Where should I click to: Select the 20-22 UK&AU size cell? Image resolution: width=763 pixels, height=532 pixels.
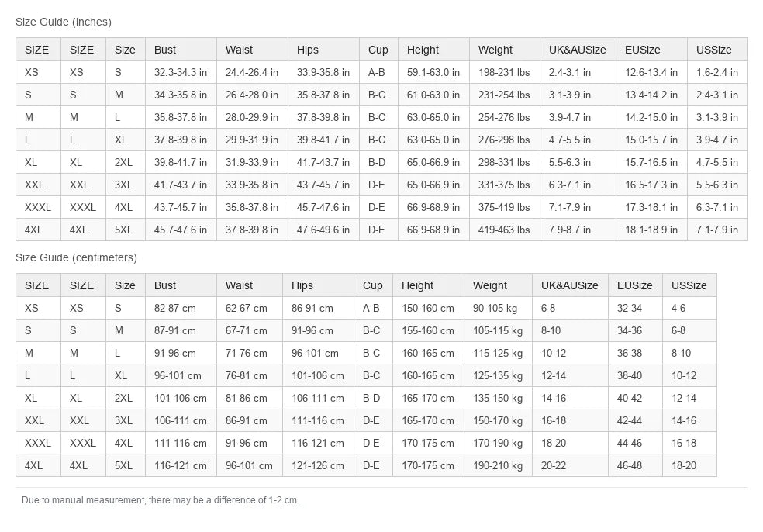[x=570, y=465]
